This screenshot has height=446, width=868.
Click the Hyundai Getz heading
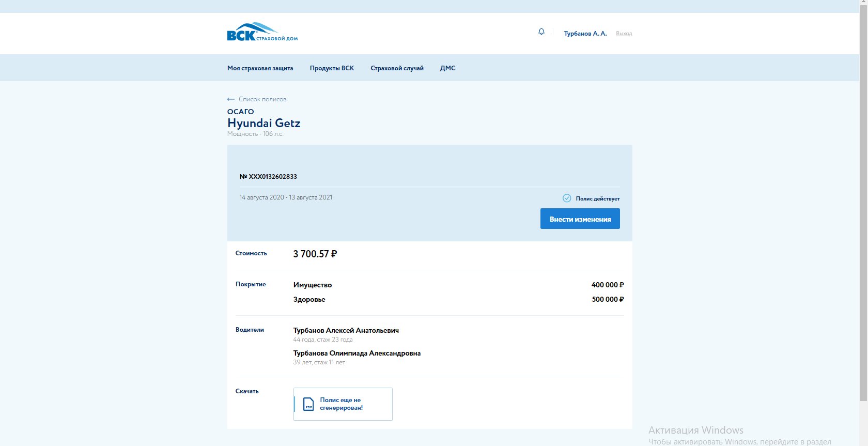(263, 123)
